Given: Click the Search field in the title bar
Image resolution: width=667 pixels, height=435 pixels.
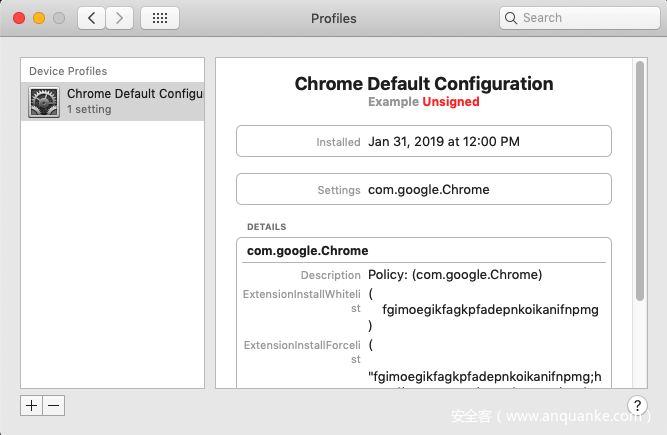Looking at the screenshot, I should click(x=579, y=18).
